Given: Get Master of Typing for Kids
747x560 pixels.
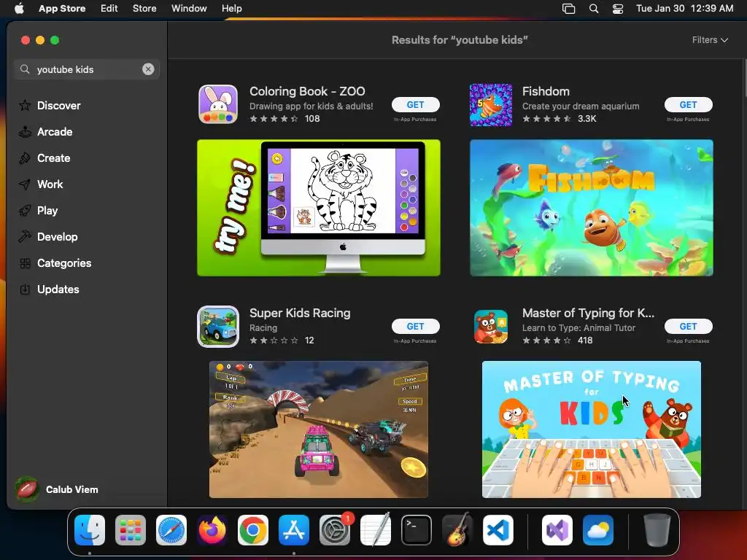Looking at the screenshot, I should (x=689, y=326).
